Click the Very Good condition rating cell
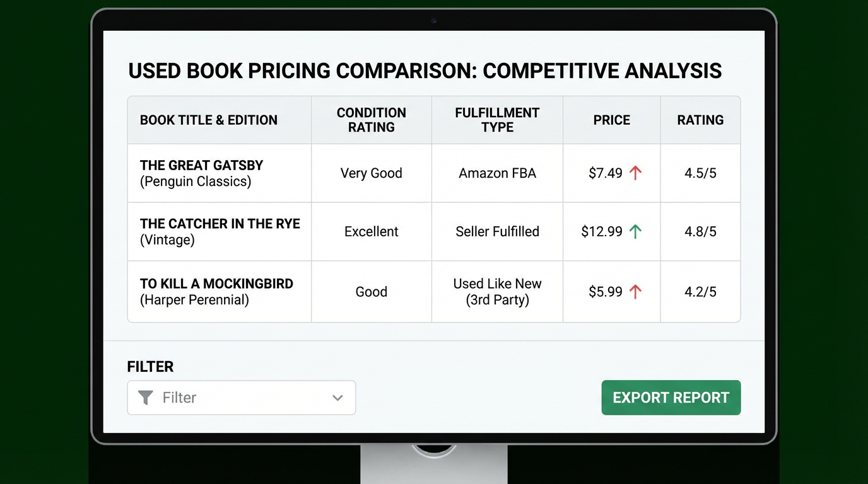Viewport: 868px width, 484px height. pyautogui.click(x=371, y=173)
